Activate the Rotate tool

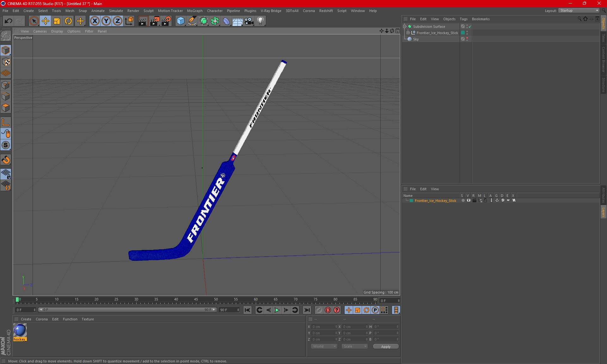(68, 21)
